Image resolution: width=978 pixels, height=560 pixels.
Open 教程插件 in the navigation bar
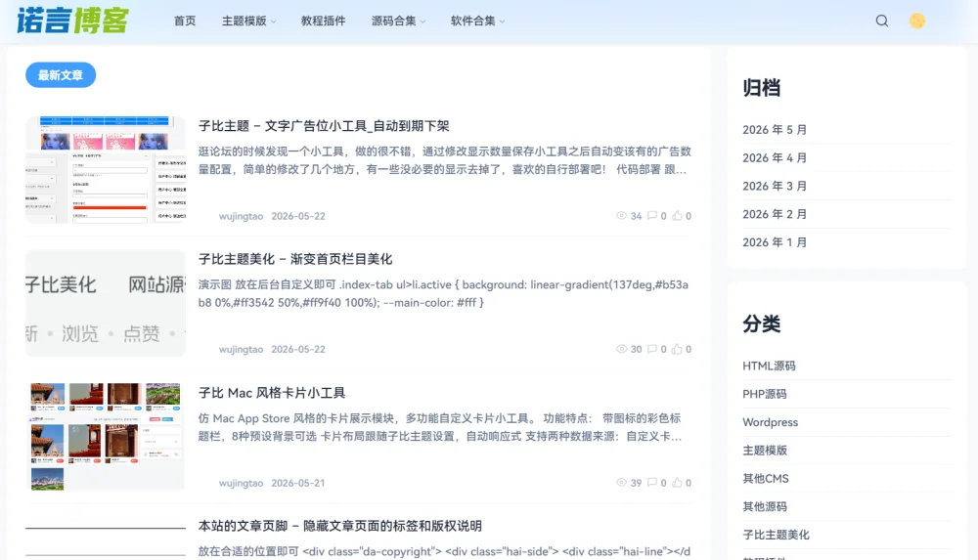click(323, 21)
